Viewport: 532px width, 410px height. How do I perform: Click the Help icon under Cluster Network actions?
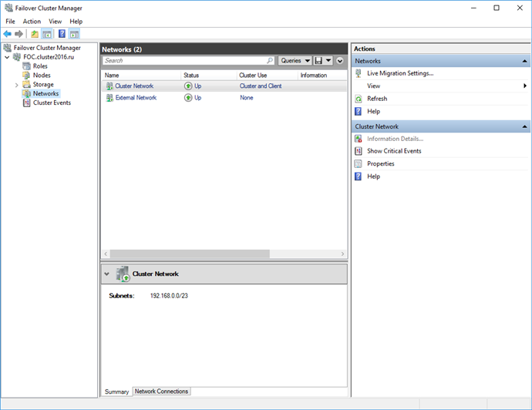tap(359, 176)
